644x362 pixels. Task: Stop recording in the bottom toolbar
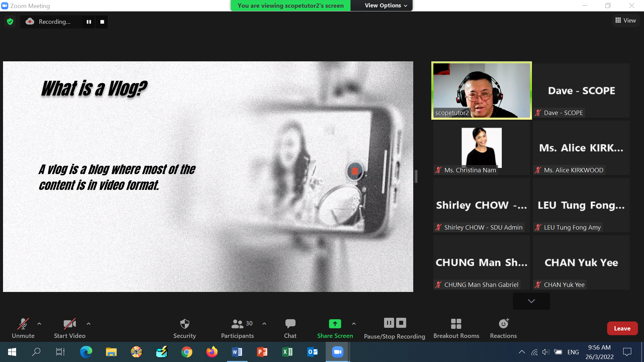point(401,323)
